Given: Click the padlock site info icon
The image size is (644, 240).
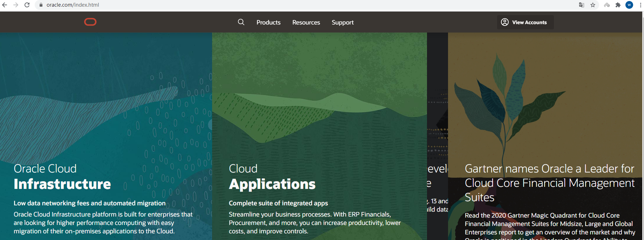Looking at the screenshot, I should (x=41, y=5).
